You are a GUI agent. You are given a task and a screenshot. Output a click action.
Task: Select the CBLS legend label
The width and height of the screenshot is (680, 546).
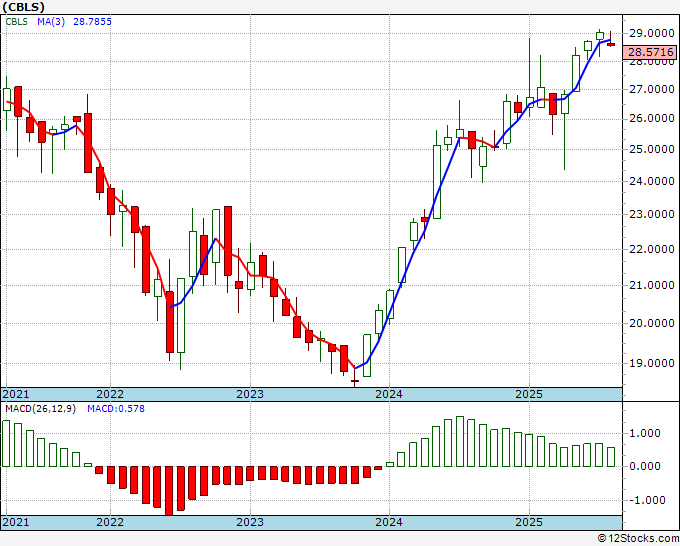click(16, 22)
